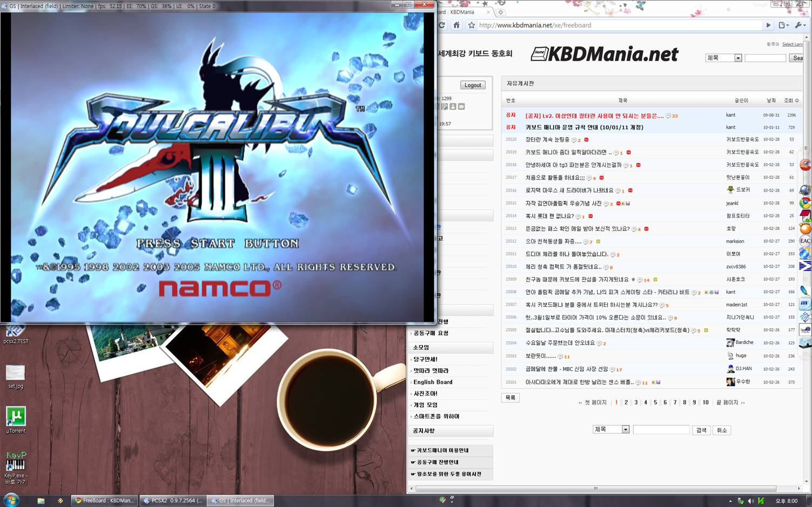Show hidden system tray icons arrow

click(730, 501)
